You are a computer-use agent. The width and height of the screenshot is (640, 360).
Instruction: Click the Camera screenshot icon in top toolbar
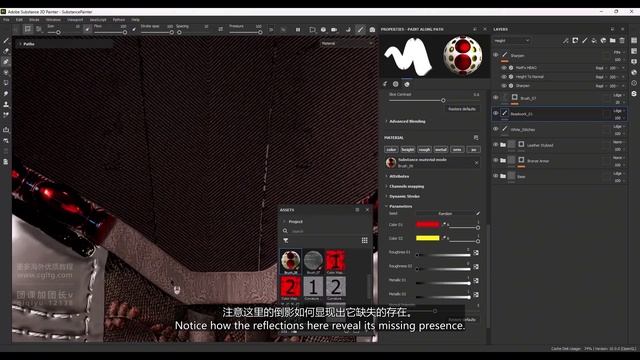pos(372,29)
